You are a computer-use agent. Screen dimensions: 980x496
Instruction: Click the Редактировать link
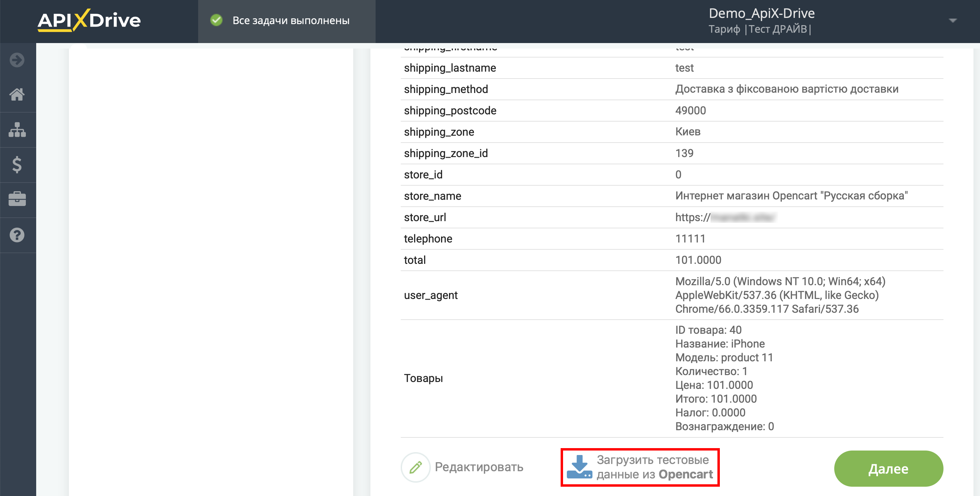[x=479, y=467]
